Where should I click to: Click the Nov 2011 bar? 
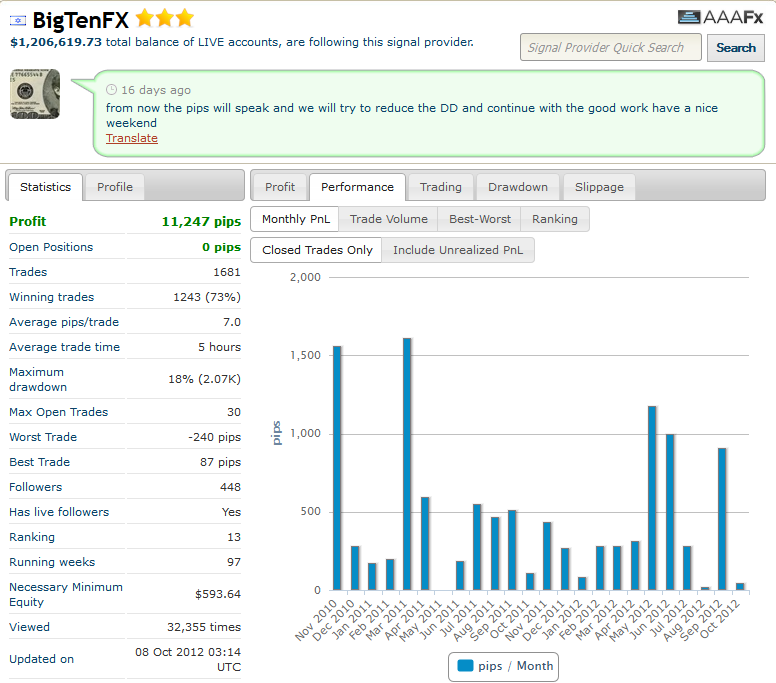pyautogui.click(x=547, y=556)
